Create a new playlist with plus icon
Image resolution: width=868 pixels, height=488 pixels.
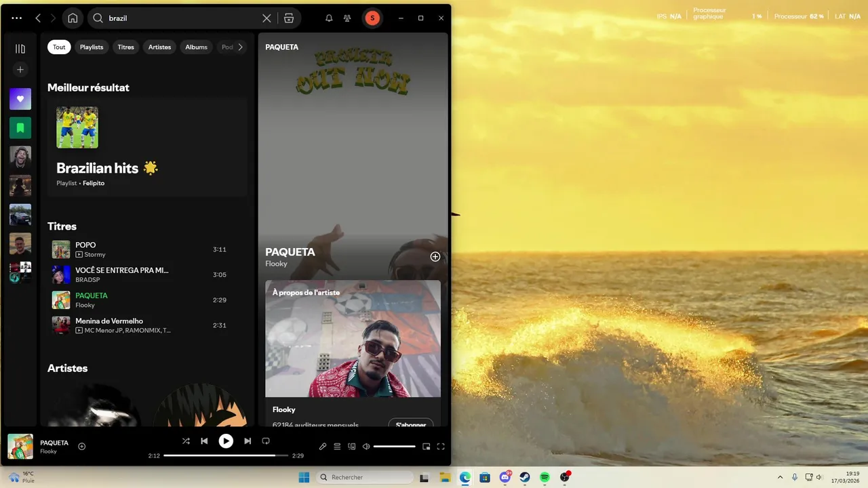(20, 70)
